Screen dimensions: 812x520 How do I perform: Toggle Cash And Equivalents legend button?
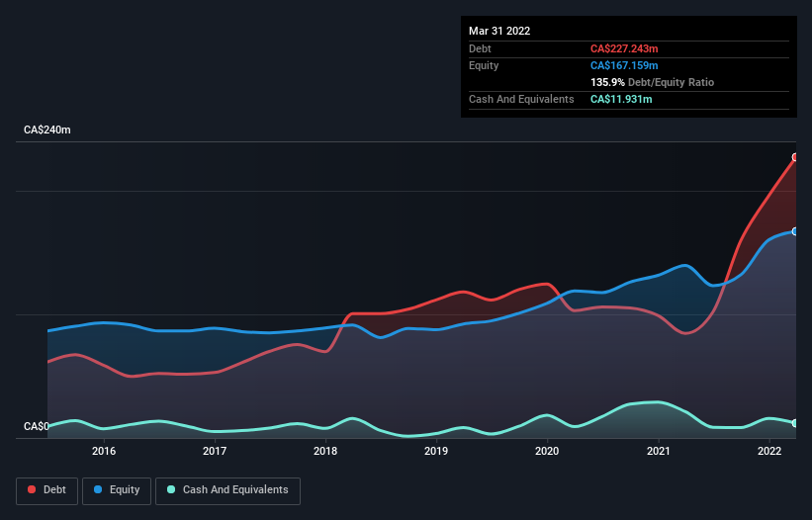pyautogui.click(x=227, y=490)
